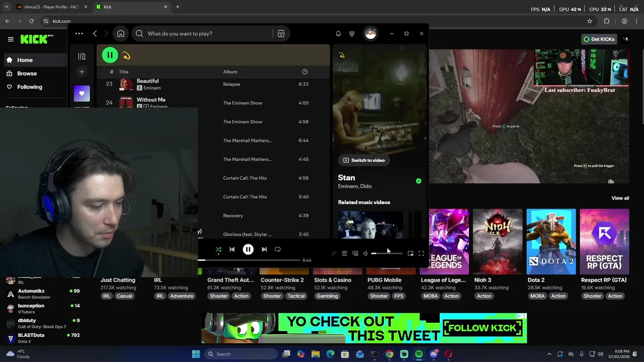Switch to the FACEIT Player Profile tab
Viewport: 644px width, 362px height.
(50, 7)
